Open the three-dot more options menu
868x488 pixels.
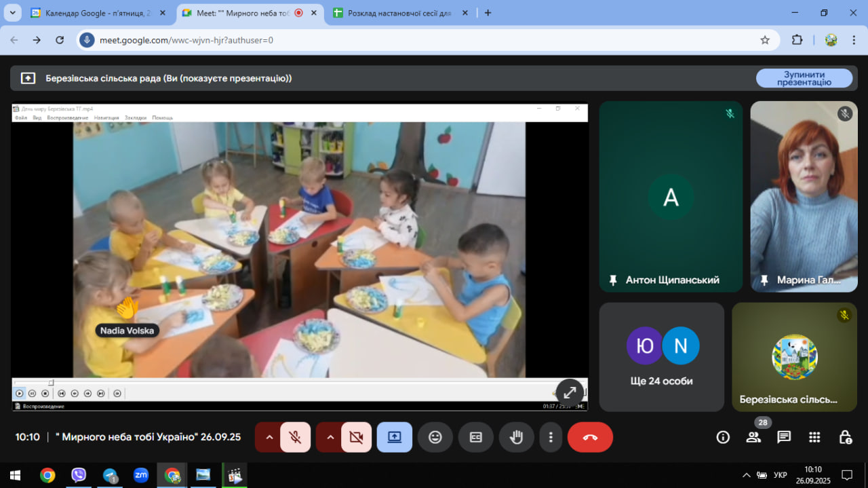[551, 437]
